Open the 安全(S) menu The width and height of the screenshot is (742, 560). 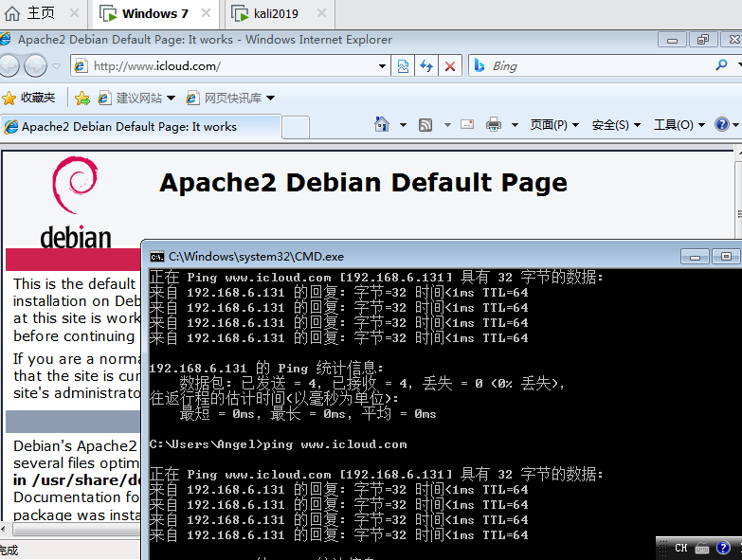pyautogui.click(x=616, y=125)
